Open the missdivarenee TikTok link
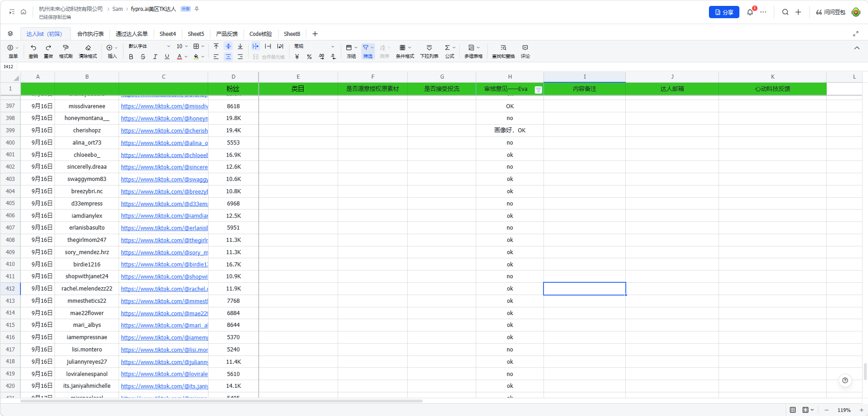 (165, 106)
